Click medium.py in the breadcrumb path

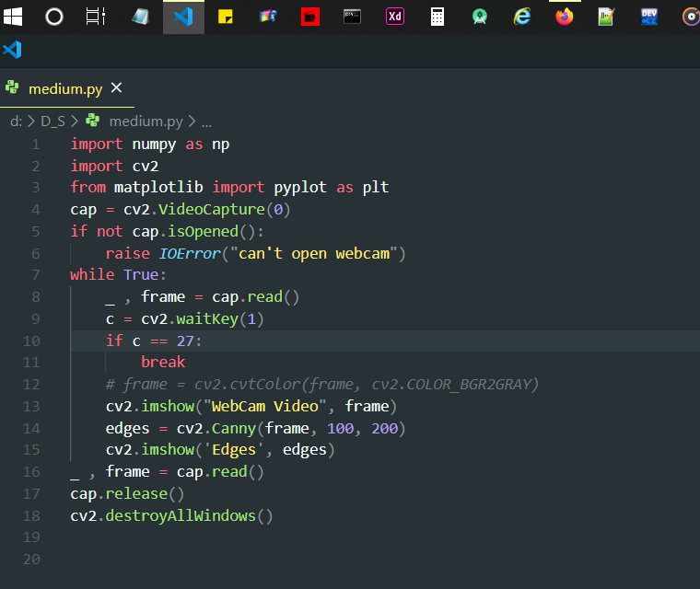(146, 121)
